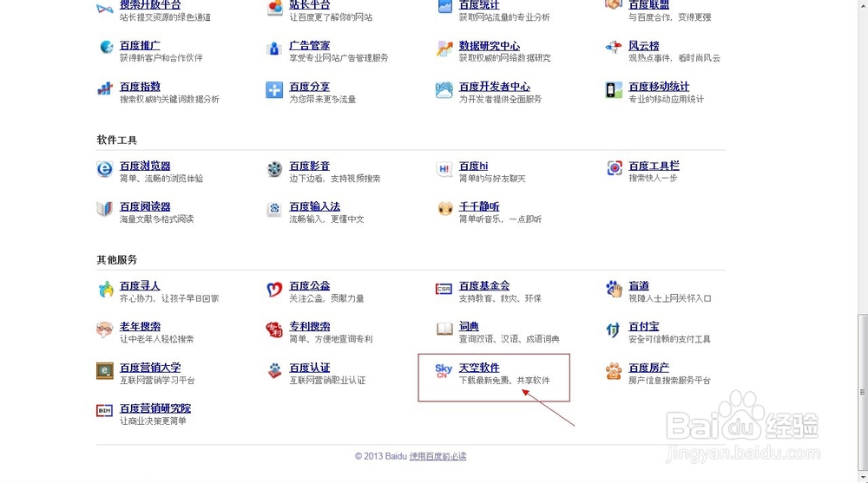
Task: Click the 数据研究中心 chart icon
Action: pos(444,49)
